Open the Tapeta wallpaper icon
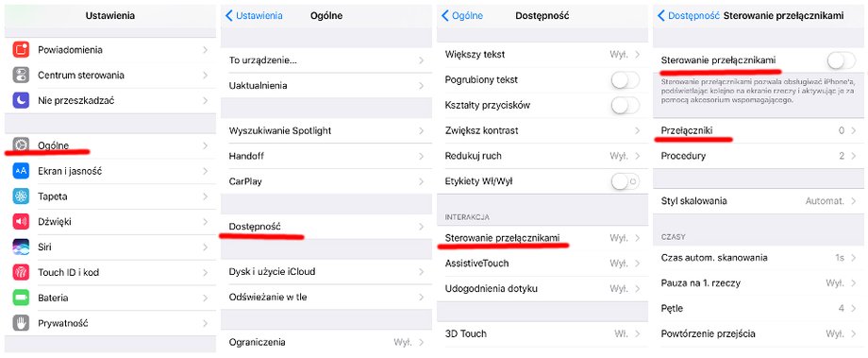Viewport: 868px width, 358px height. (x=21, y=196)
